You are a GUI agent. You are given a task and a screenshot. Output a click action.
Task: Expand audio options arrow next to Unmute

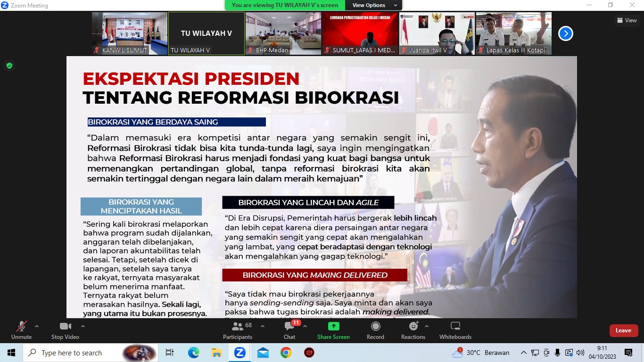[37, 326]
